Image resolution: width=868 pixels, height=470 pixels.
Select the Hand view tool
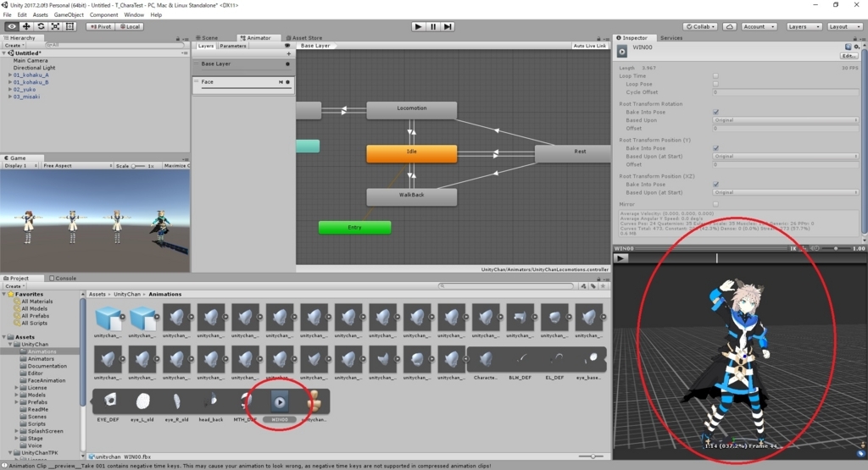[11, 26]
